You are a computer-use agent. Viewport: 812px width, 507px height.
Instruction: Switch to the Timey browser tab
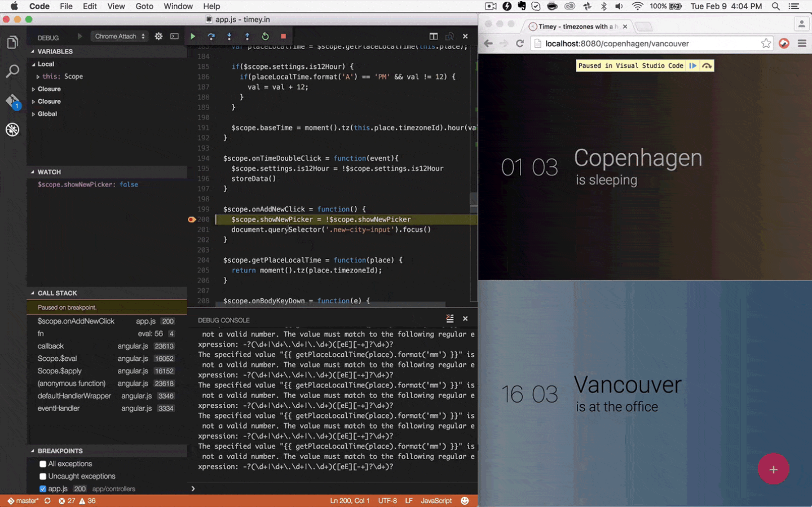(575, 26)
